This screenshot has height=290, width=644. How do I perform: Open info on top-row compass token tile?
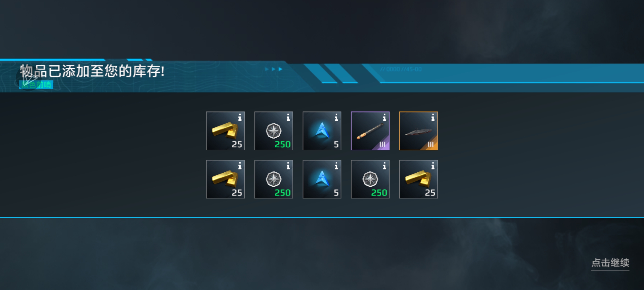pos(288,117)
